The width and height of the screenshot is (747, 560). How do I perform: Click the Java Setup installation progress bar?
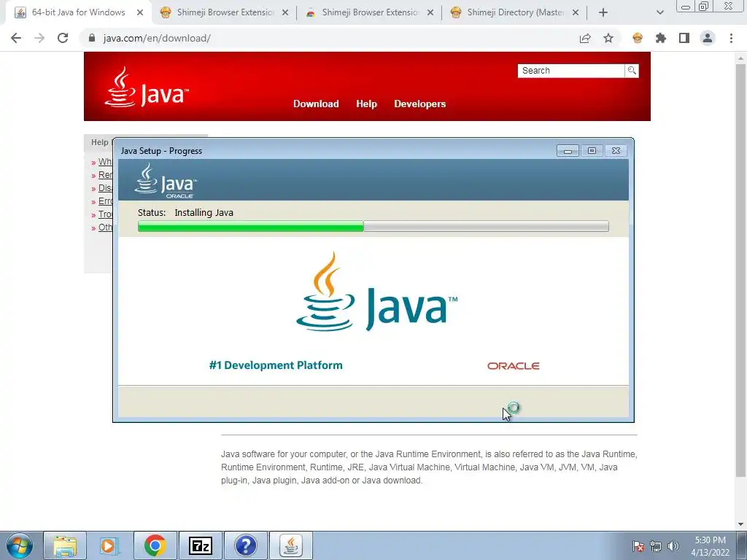(373, 226)
